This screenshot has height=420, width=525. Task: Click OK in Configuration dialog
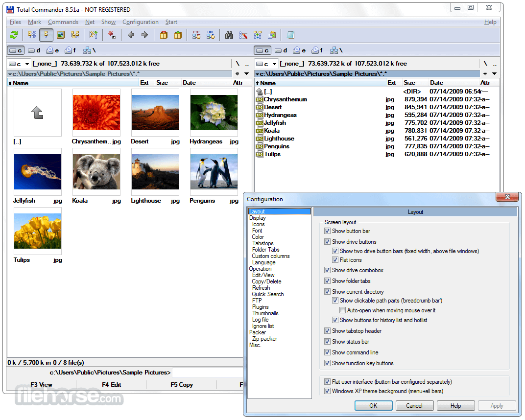373,405
